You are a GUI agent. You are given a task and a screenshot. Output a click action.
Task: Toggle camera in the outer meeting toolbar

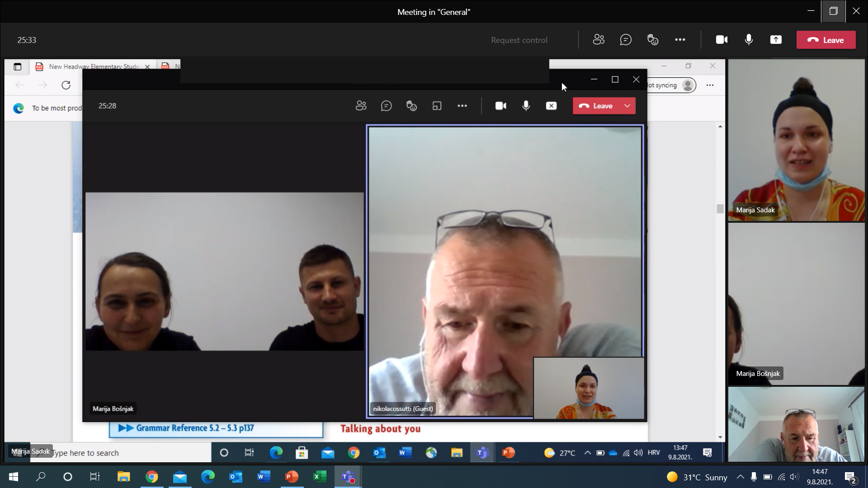722,40
